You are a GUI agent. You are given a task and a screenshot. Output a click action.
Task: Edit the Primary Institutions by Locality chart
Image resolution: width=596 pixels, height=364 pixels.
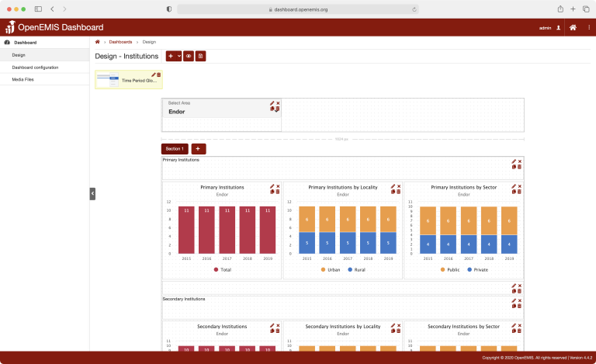(393, 186)
